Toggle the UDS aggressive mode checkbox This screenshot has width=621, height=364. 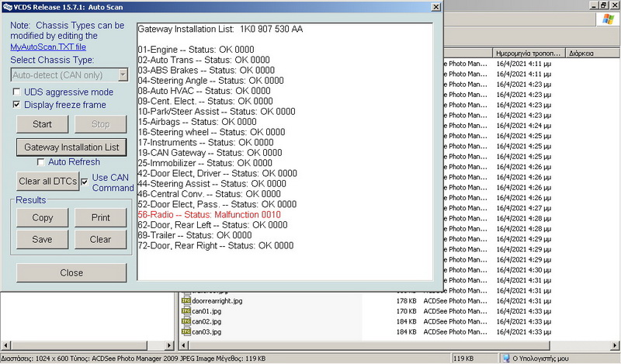[16, 92]
